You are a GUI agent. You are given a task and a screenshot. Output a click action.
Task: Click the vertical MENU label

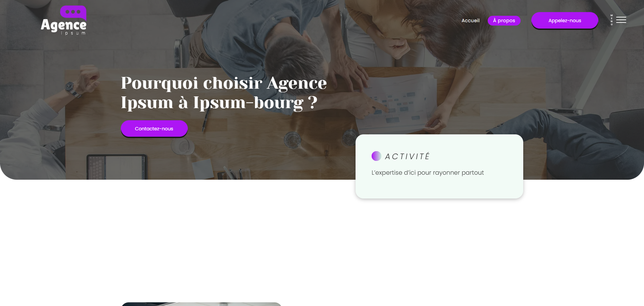tap(611, 20)
